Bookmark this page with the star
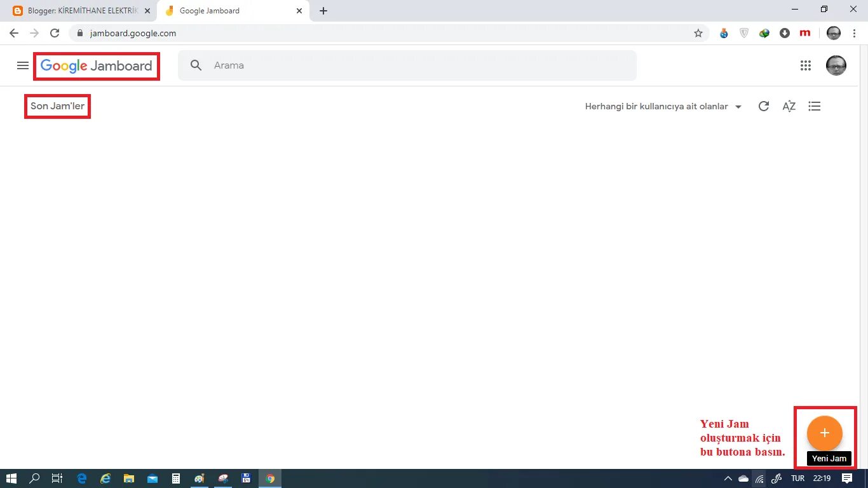 point(698,33)
